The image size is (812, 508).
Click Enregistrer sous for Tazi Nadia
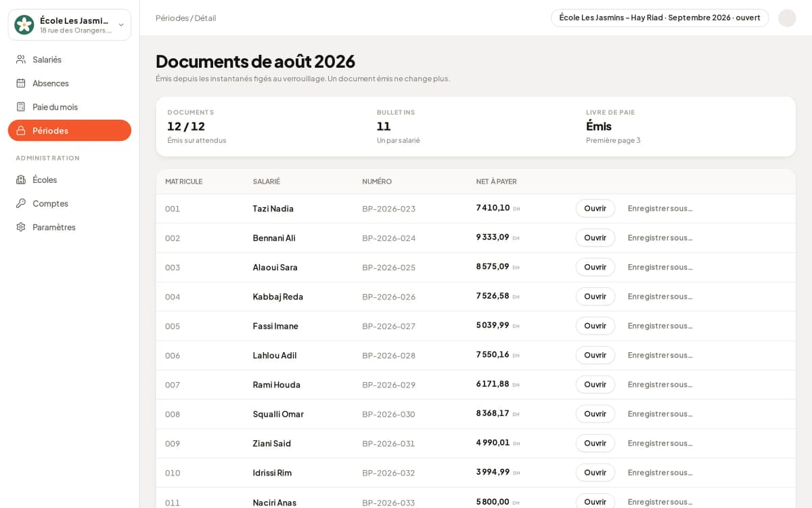(x=660, y=209)
